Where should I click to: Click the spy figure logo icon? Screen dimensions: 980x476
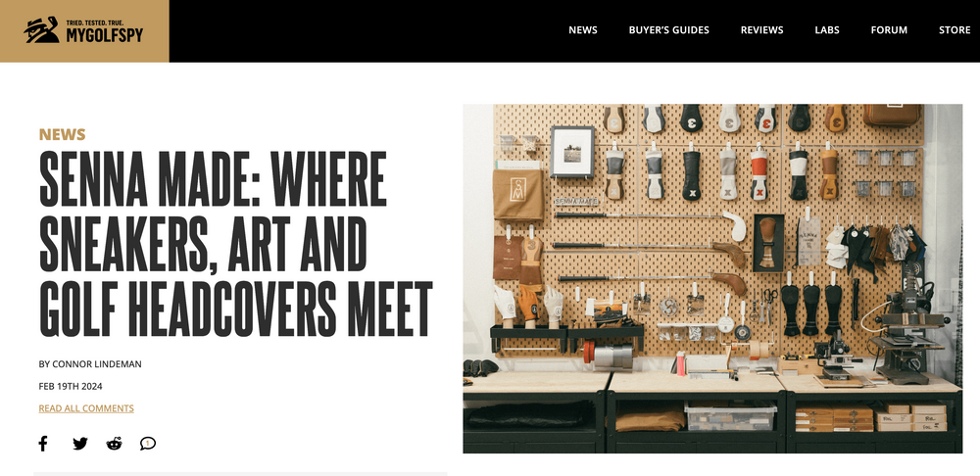point(42,30)
